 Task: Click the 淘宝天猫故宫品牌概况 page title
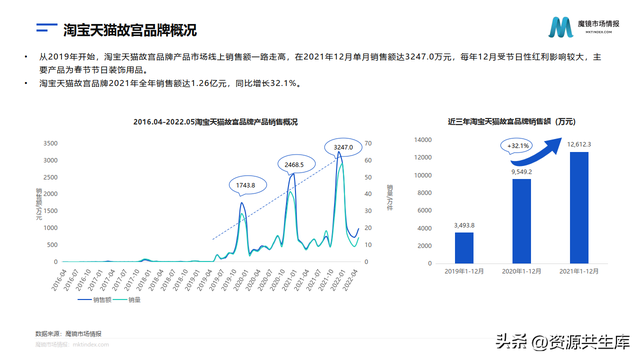pos(130,30)
